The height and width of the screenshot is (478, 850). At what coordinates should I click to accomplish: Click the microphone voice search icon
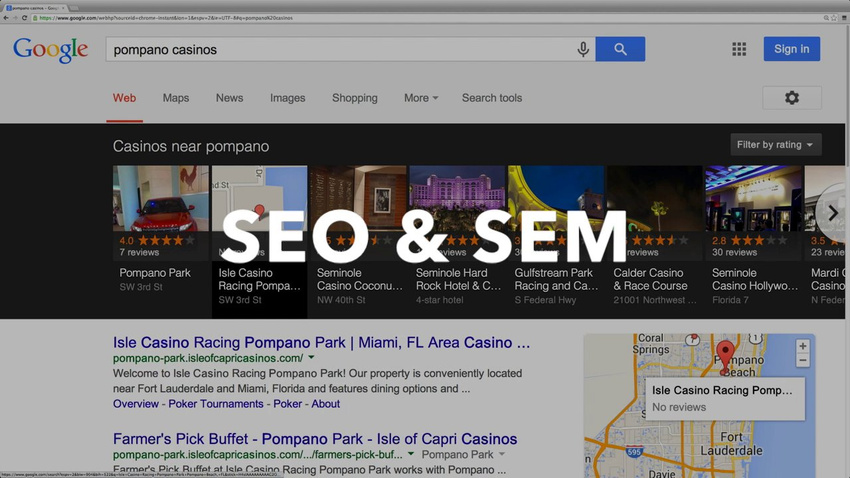[x=583, y=49]
